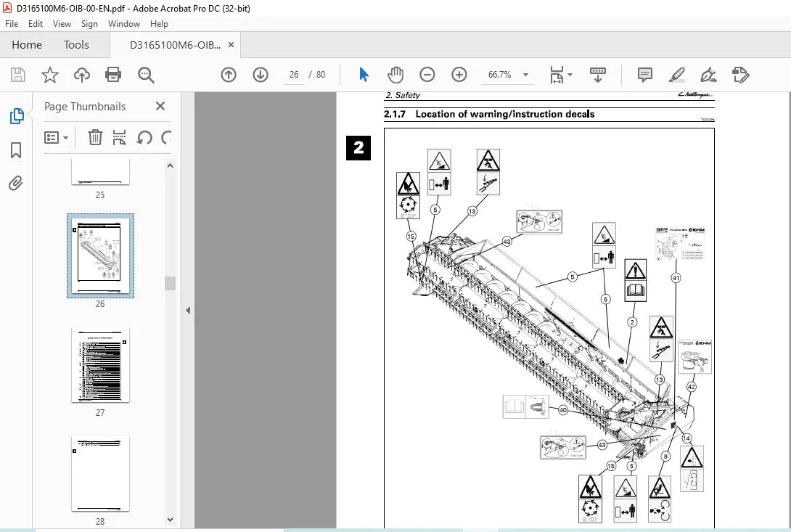This screenshot has height=532, width=791.
Task: Expand page display options arrow
Action: pos(570,75)
